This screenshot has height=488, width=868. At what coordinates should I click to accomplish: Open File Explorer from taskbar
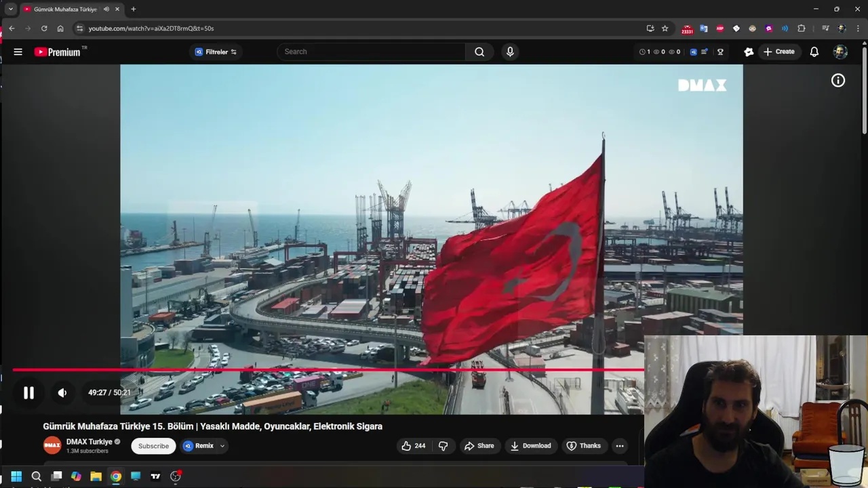point(96,476)
